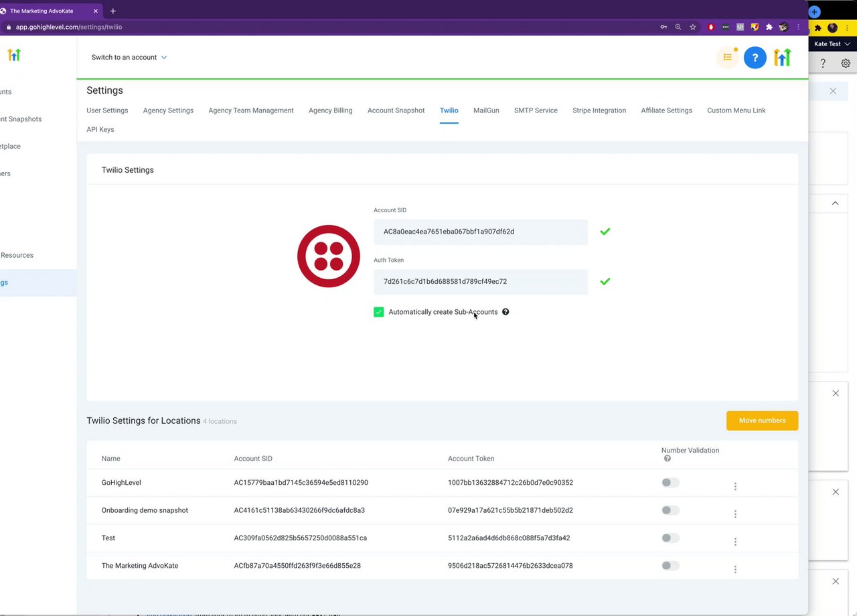Open a new browser tab
Screen dimensions: 857x616
point(112,11)
